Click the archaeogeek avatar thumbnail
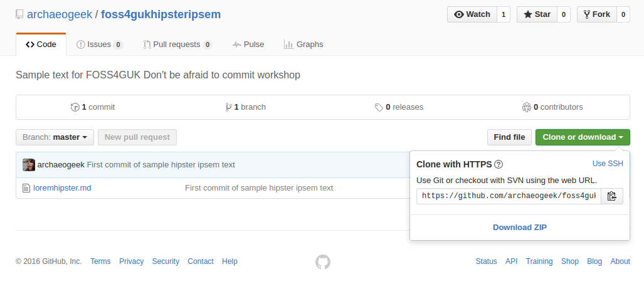This screenshot has width=644, height=284. (x=29, y=165)
